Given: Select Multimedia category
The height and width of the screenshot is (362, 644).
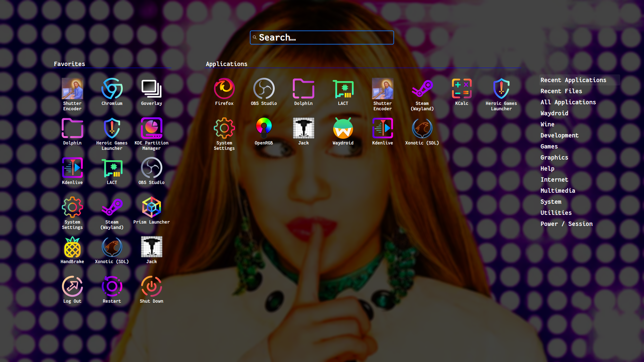Looking at the screenshot, I should coord(557,191).
